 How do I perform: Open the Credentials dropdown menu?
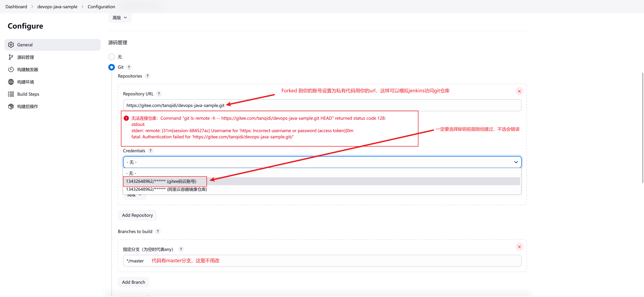pyautogui.click(x=322, y=162)
